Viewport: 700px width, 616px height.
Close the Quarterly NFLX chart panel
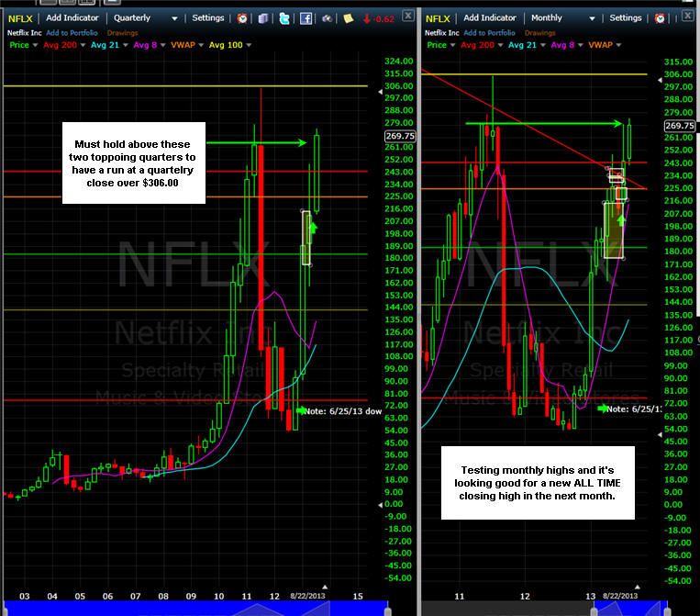point(408,16)
